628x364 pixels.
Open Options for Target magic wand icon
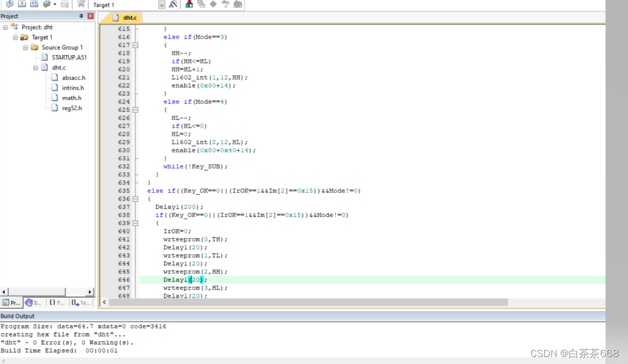(173, 4)
